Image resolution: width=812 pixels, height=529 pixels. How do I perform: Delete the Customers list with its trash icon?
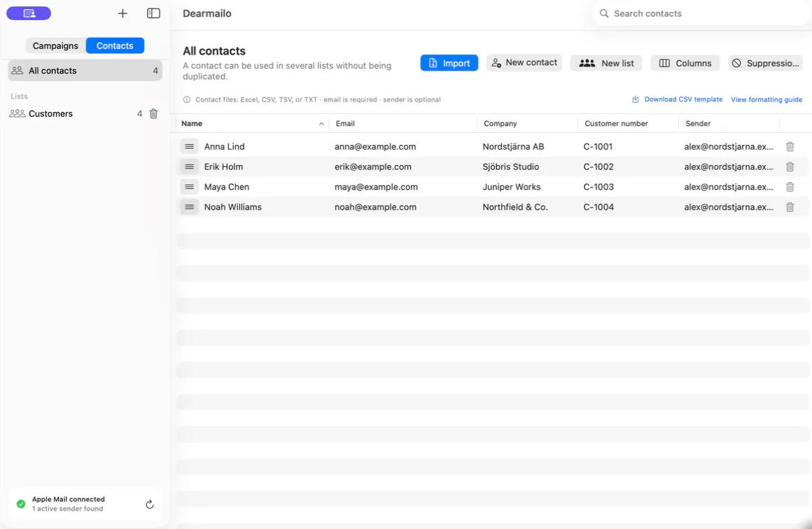tap(154, 114)
